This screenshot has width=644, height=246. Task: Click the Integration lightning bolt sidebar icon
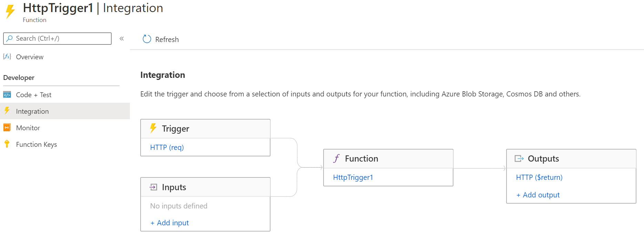(7, 111)
